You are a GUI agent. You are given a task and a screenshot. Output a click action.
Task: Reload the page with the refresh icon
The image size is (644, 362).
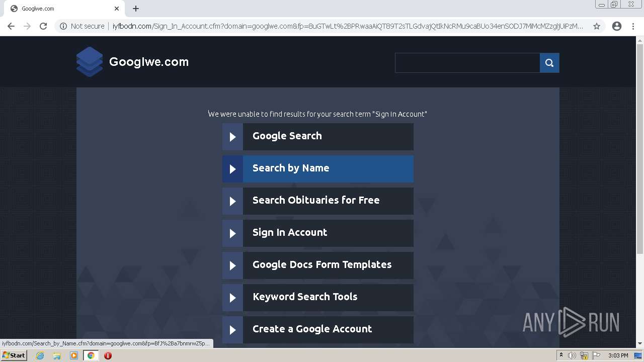[x=43, y=26]
